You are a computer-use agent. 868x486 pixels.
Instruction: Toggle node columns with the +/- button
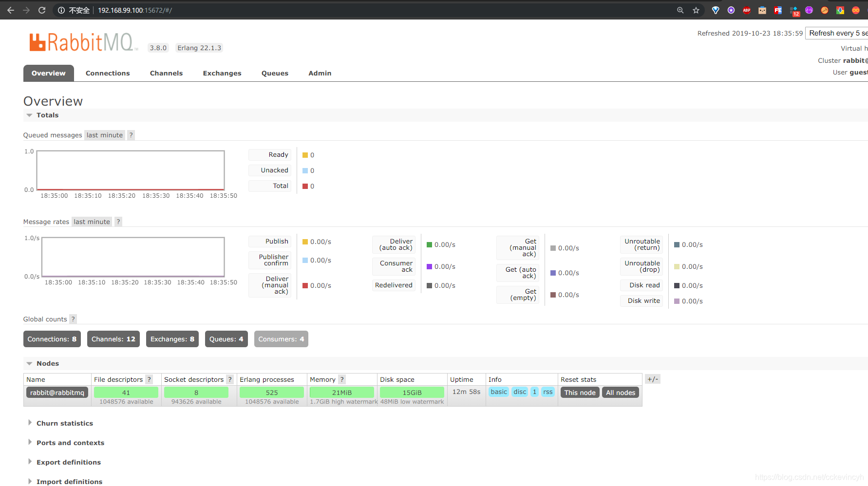click(x=653, y=379)
